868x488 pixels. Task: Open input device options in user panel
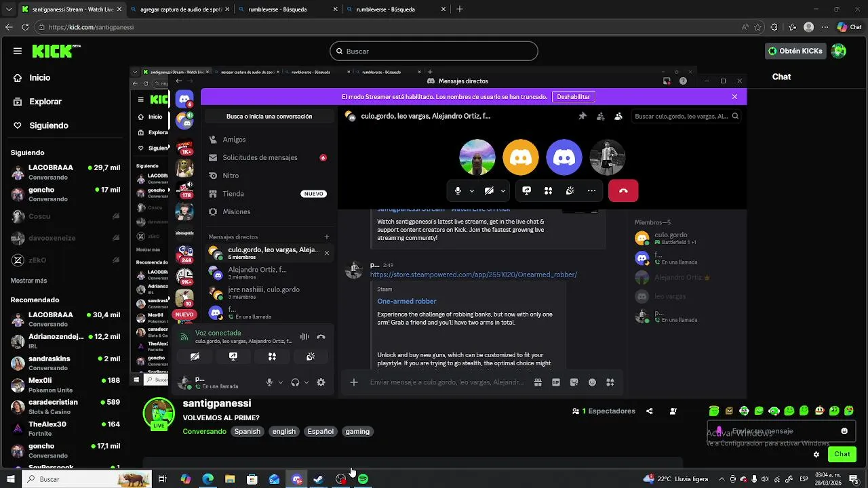coord(281,382)
